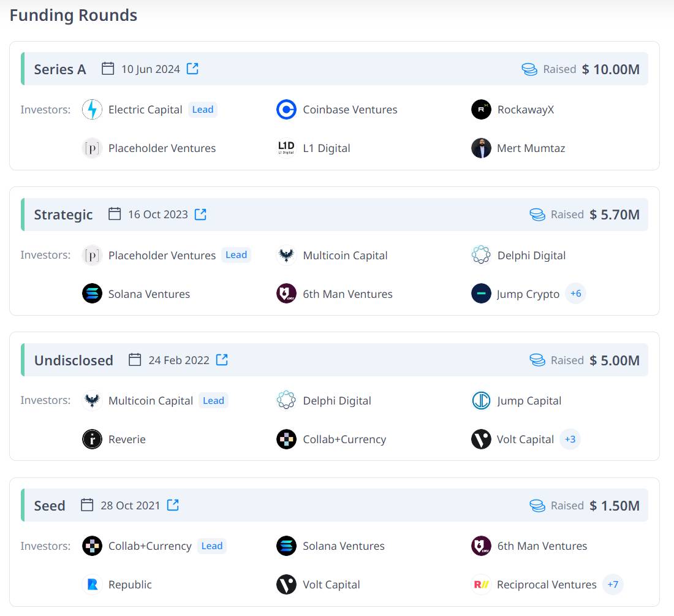Open Multicoin Capital link in Strategic round
This screenshot has height=616, width=674.
click(345, 256)
